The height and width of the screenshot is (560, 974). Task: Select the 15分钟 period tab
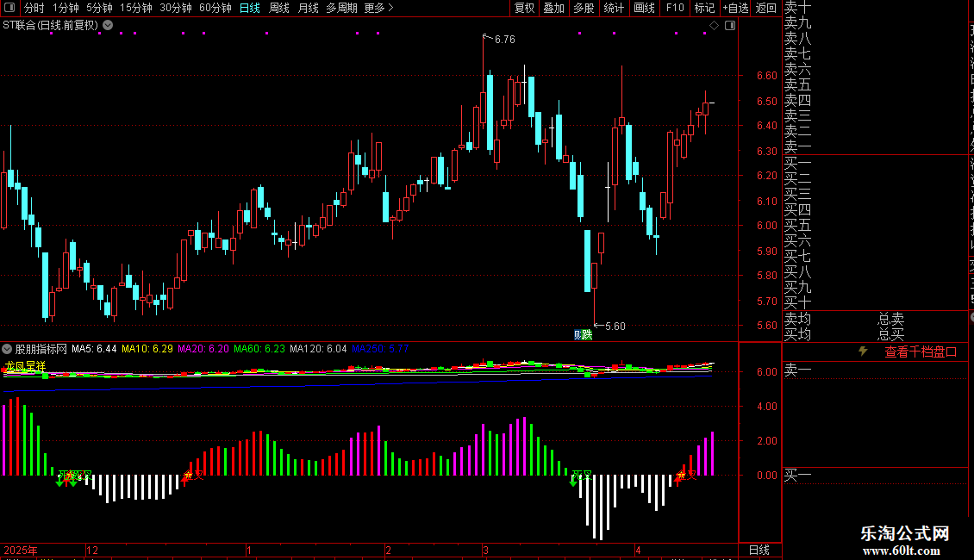pos(136,8)
